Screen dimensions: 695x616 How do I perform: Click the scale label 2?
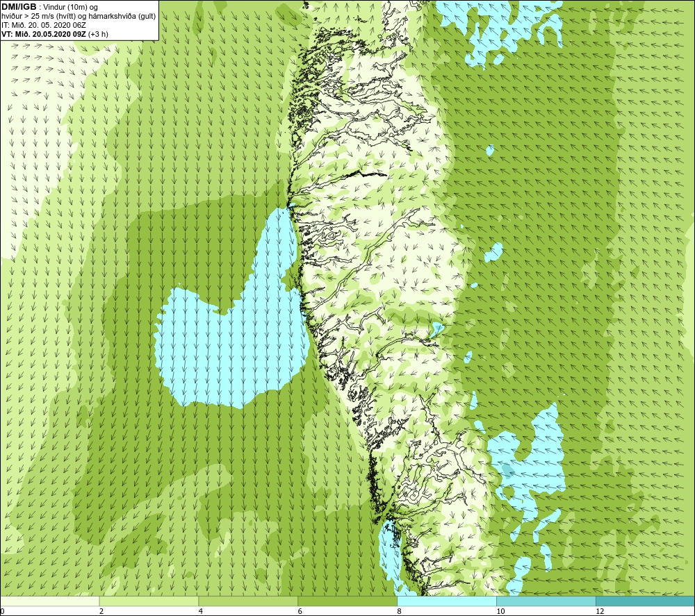101,612
